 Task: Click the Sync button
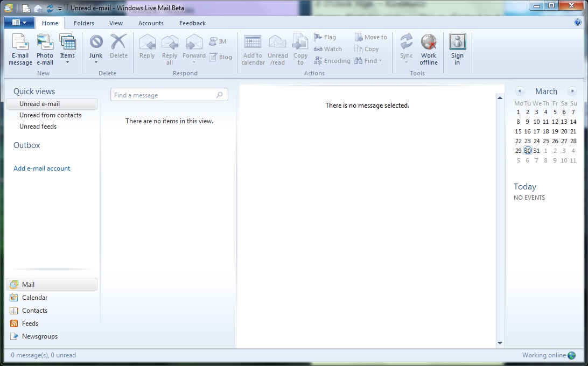(x=406, y=46)
